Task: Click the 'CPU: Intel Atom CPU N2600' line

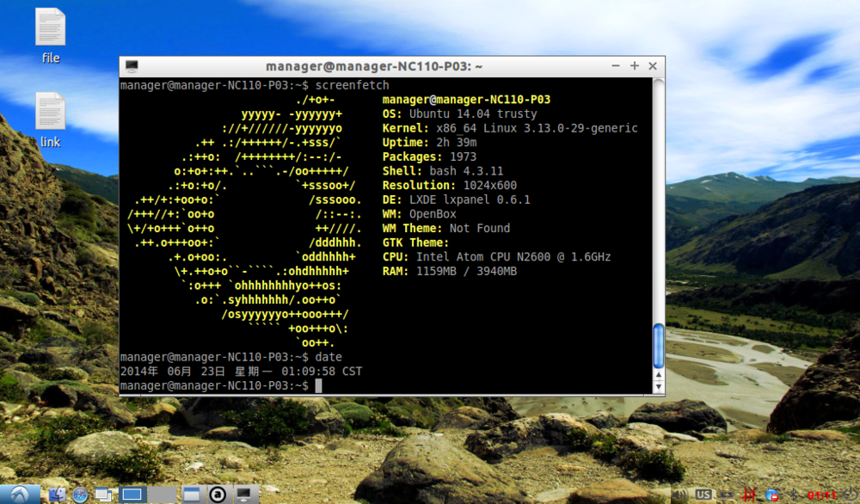Action: [x=496, y=256]
